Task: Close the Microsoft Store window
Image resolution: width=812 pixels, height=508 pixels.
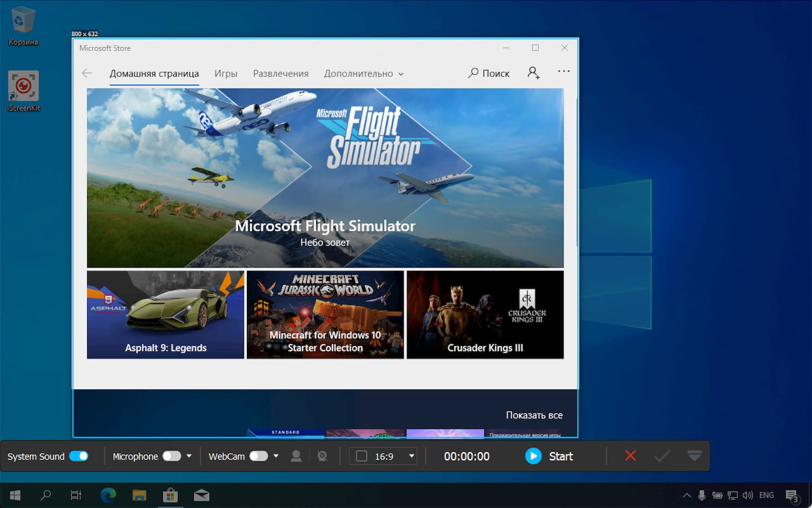Action: tap(565, 48)
